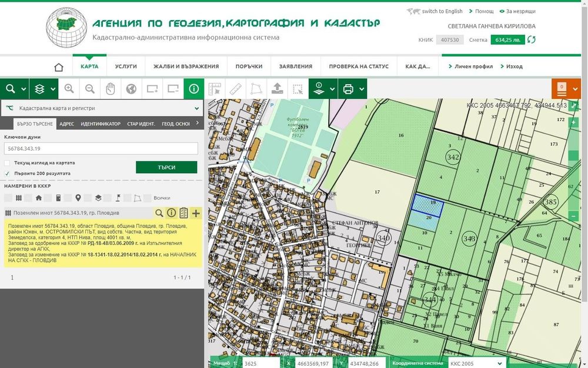Open the orange basket cart icon

pos(562,89)
